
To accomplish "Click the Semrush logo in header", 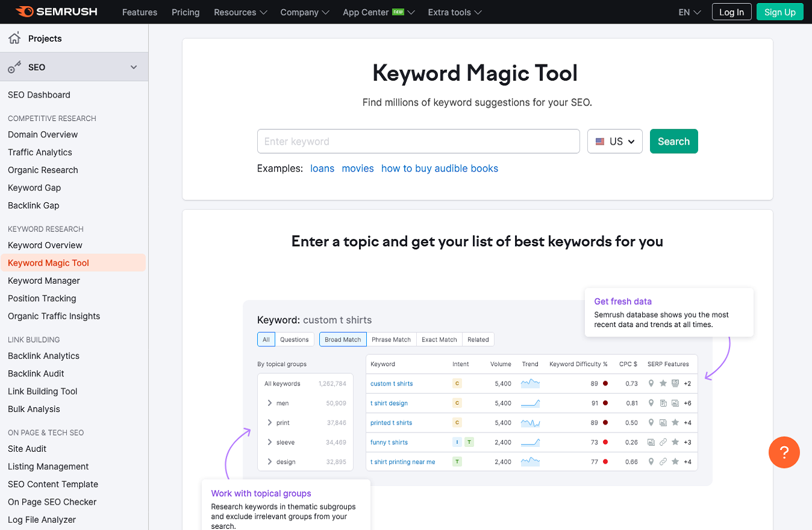I will [x=56, y=11].
